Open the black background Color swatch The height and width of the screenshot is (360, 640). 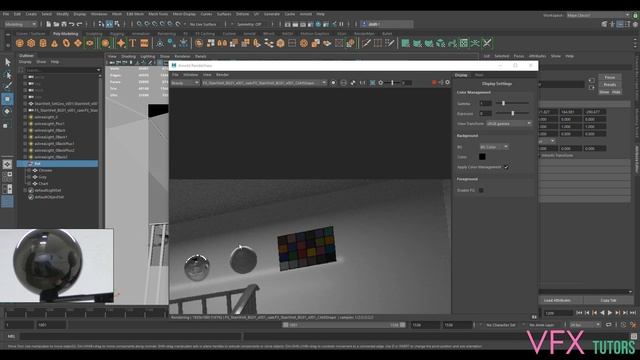(x=482, y=157)
